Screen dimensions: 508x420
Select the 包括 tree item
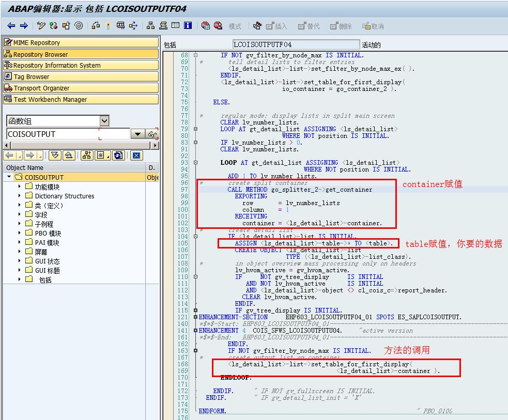pos(45,280)
